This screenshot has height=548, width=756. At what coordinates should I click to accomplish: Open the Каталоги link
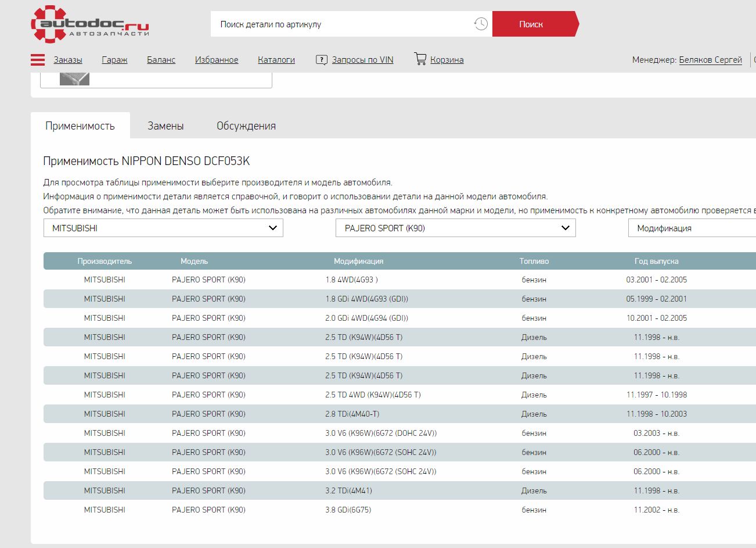tap(276, 60)
